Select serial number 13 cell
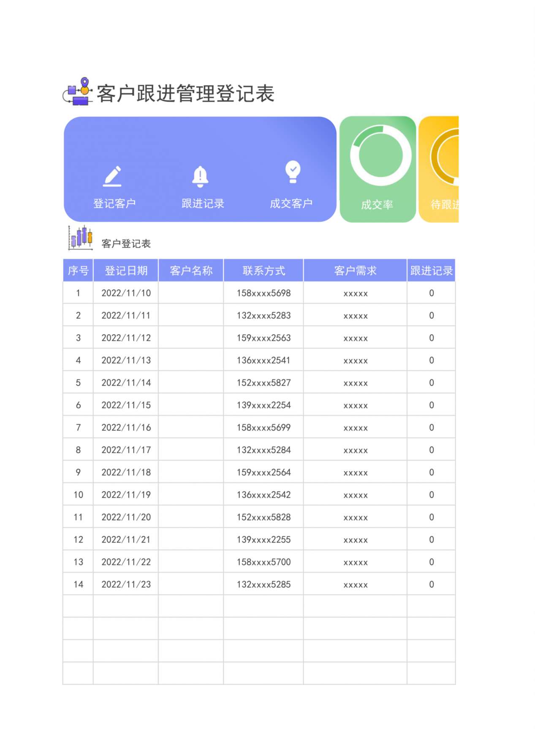This screenshot has height=756, width=535. click(x=78, y=561)
